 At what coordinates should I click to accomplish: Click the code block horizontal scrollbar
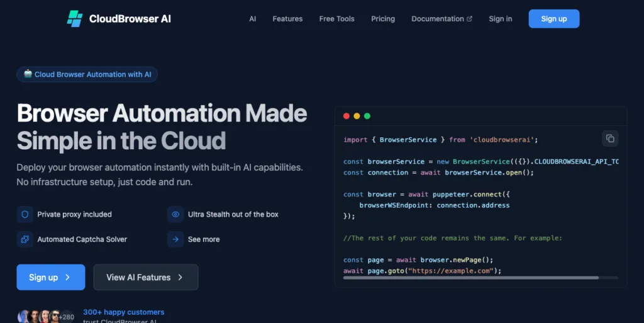coord(470,278)
